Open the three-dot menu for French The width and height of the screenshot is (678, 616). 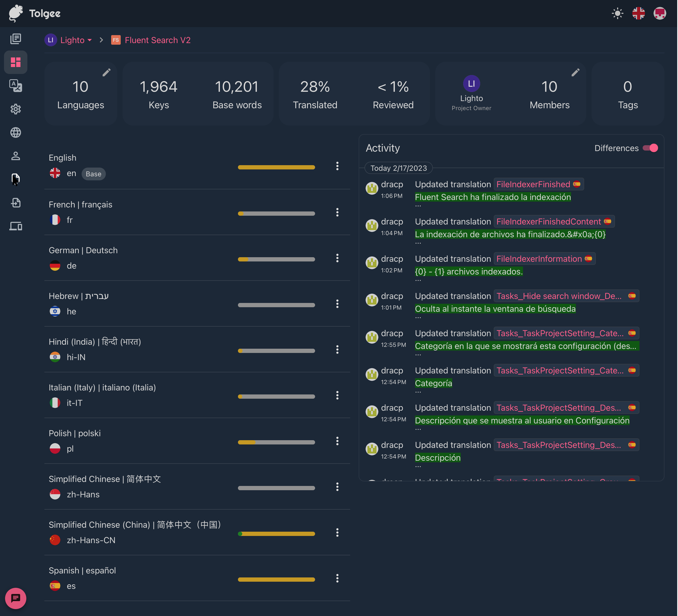tap(337, 212)
